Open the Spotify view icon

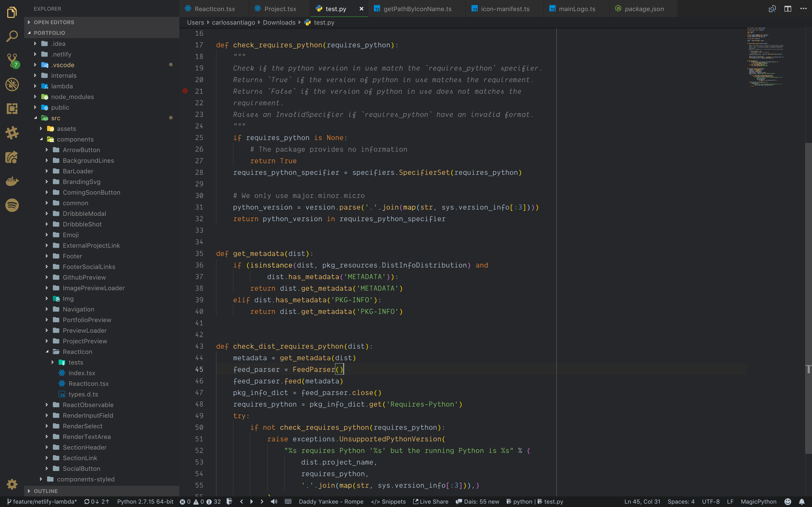12,205
